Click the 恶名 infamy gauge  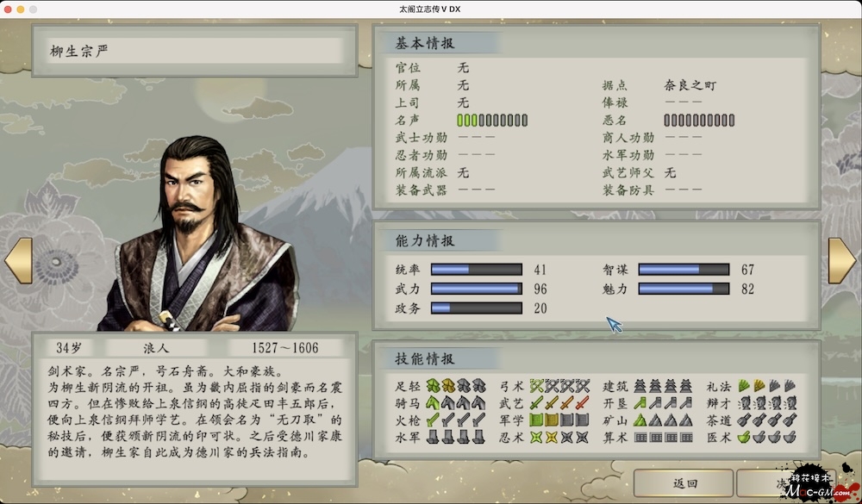tap(699, 120)
